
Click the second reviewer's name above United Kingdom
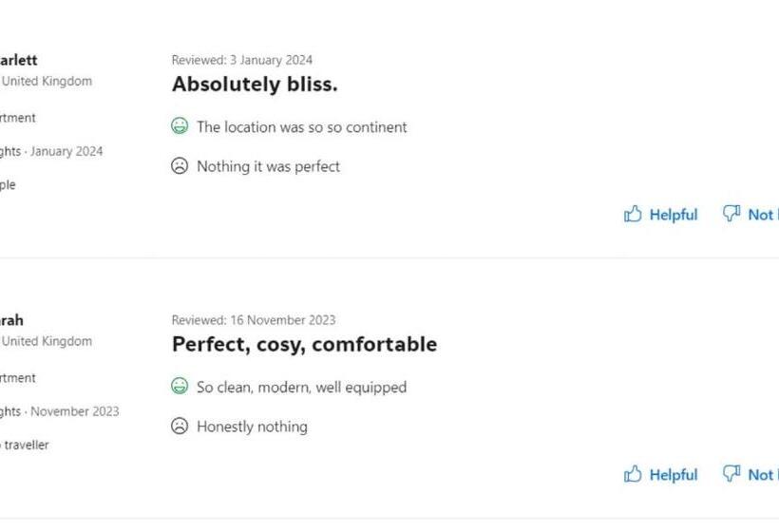point(12,321)
